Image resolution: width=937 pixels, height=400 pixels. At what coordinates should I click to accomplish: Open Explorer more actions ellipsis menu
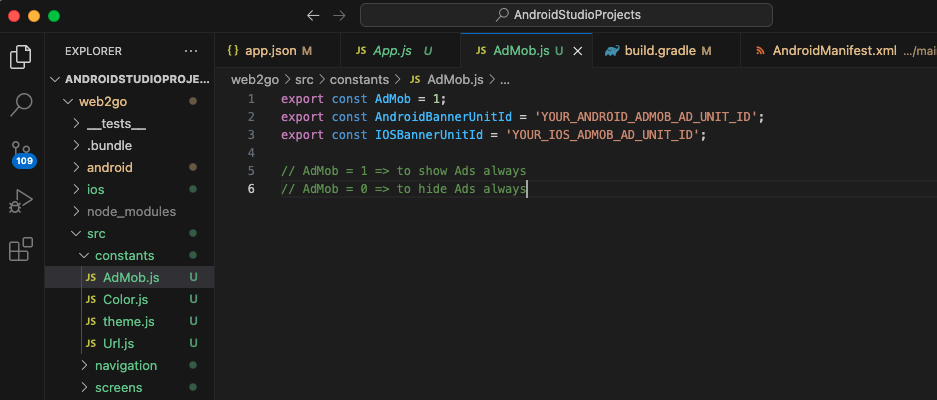[x=191, y=50]
